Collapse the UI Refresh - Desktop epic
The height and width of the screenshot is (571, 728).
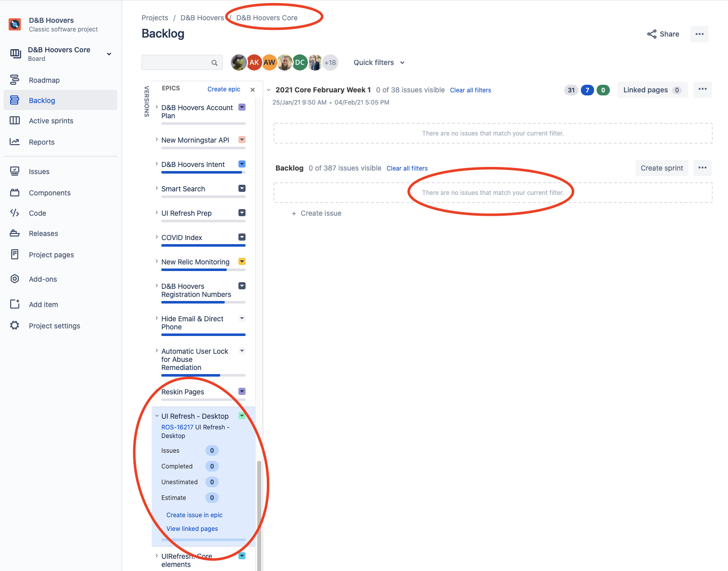pos(157,416)
